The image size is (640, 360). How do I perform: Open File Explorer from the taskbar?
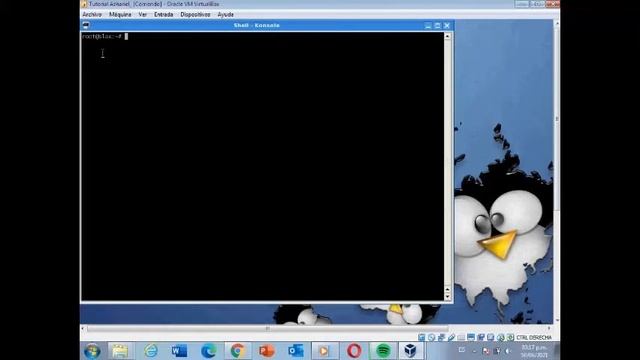coord(120,351)
